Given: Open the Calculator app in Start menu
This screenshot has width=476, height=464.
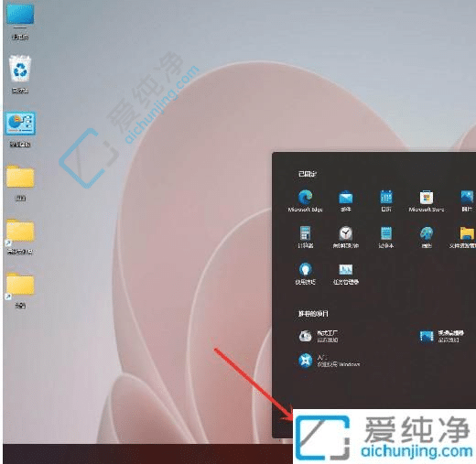Looking at the screenshot, I should 305,237.
